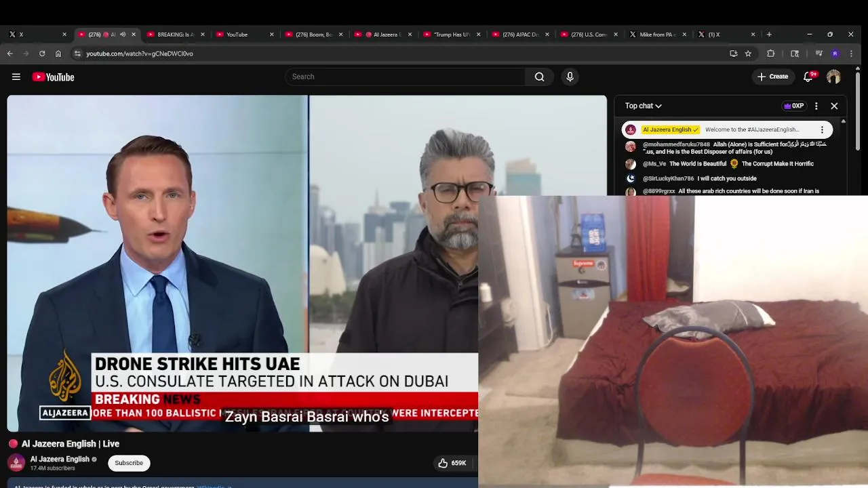Bookmark this page with the star icon
868x488 pixels.
(x=748, y=54)
